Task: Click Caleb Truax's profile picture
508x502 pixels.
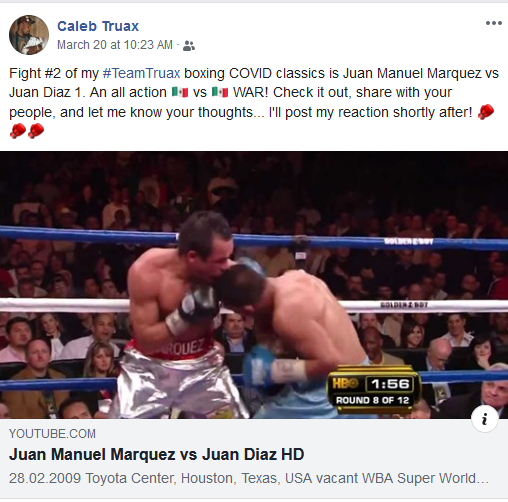Action: coord(29,35)
